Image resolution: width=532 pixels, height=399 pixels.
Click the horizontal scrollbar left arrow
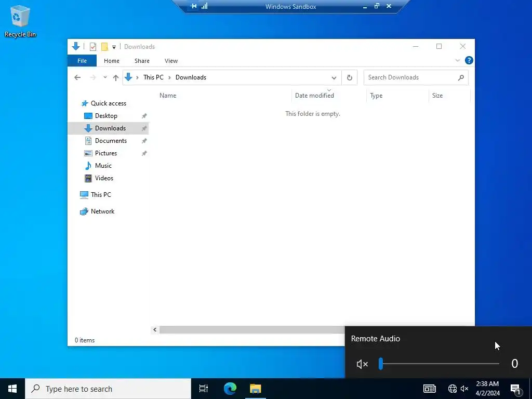point(155,330)
